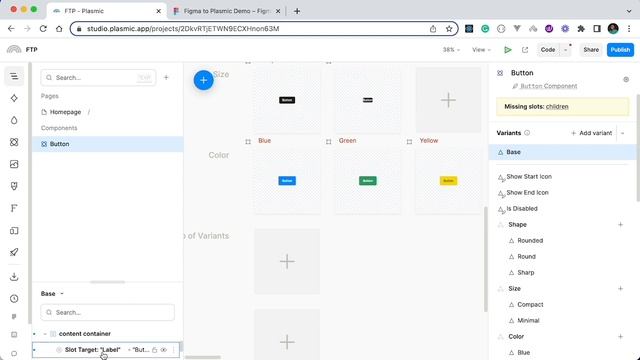Click the browser address bar URL

tap(183, 29)
